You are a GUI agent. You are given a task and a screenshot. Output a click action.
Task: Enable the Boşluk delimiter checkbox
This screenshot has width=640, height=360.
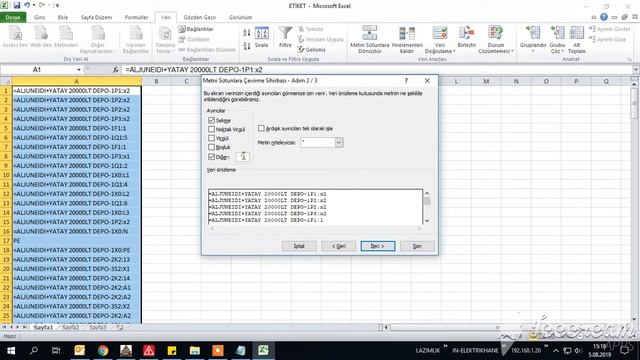point(211,147)
